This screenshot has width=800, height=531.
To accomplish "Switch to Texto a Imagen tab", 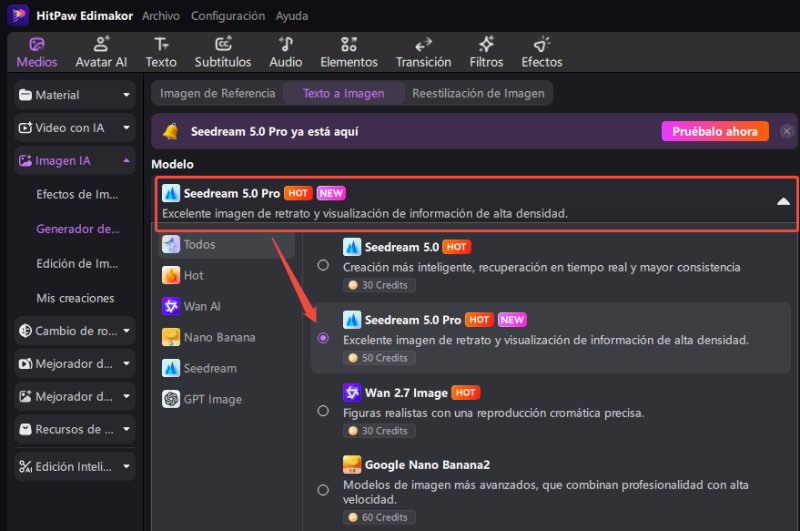I will tap(344, 93).
